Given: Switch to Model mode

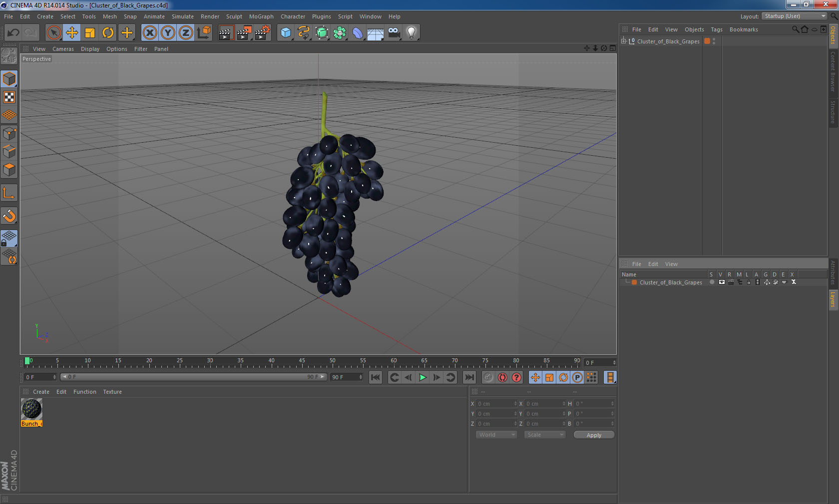Looking at the screenshot, I should (9, 79).
